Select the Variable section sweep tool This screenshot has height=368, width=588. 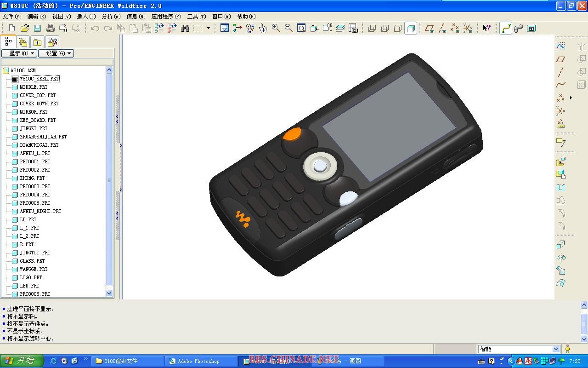561,270
